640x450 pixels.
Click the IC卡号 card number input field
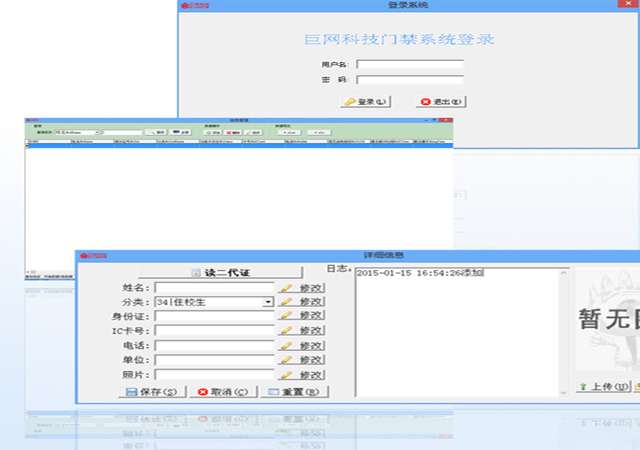coord(214,331)
